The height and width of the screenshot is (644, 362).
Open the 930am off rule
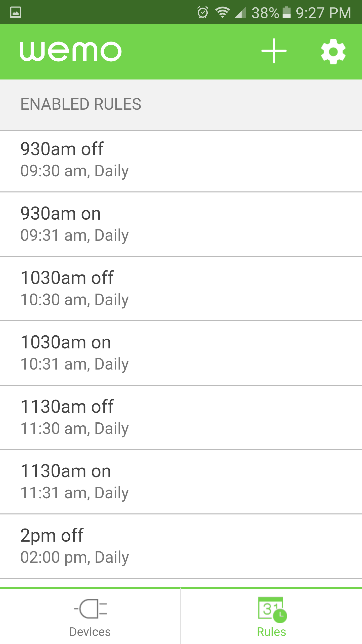click(181, 161)
